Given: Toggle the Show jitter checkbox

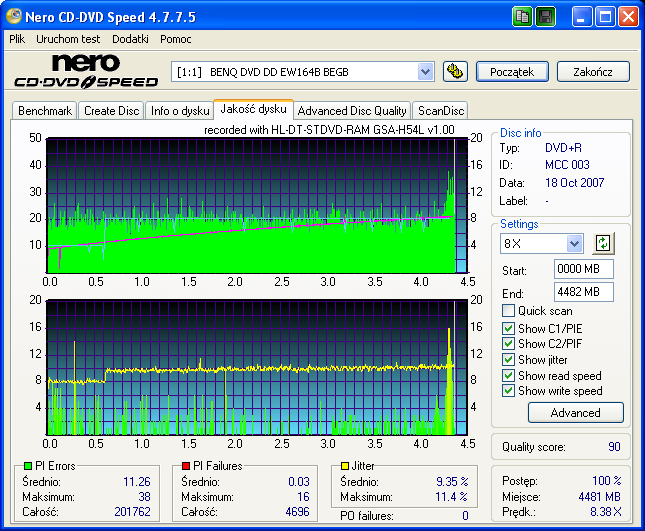Looking at the screenshot, I should pyautogui.click(x=509, y=359).
